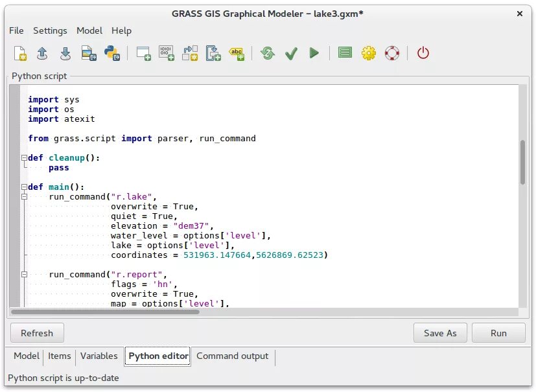Switch to the Variables tab
The image size is (536, 392).
(x=99, y=356)
